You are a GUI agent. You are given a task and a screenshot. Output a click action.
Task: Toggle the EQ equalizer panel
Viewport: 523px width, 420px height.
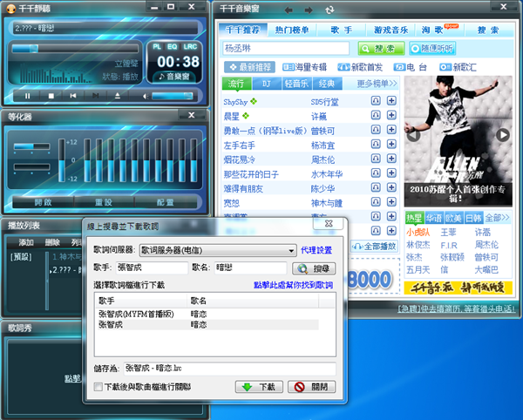click(173, 45)
